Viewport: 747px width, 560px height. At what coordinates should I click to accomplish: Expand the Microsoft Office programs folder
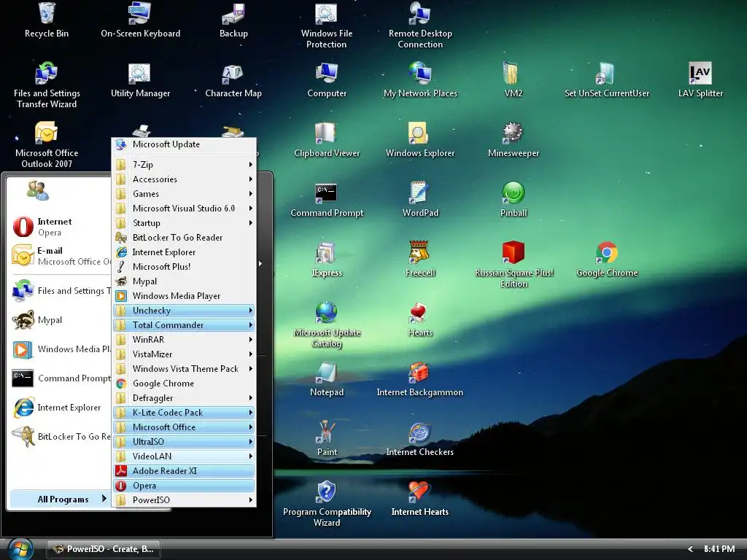coord(184,427)
